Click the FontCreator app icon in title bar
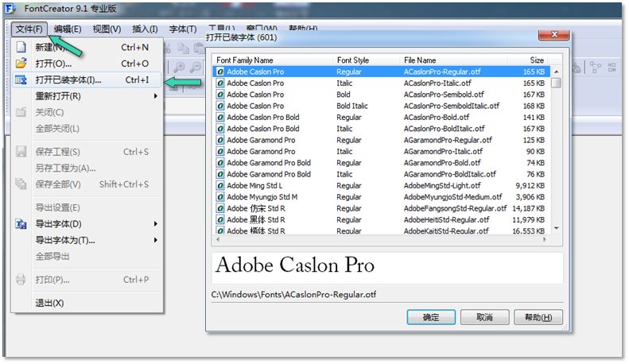The width and height of the screenshot is (629, 364). tap(11, 9)
